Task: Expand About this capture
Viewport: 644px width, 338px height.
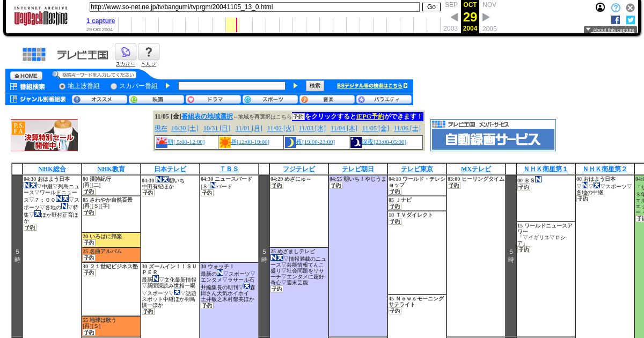Action: click(610, 30)
